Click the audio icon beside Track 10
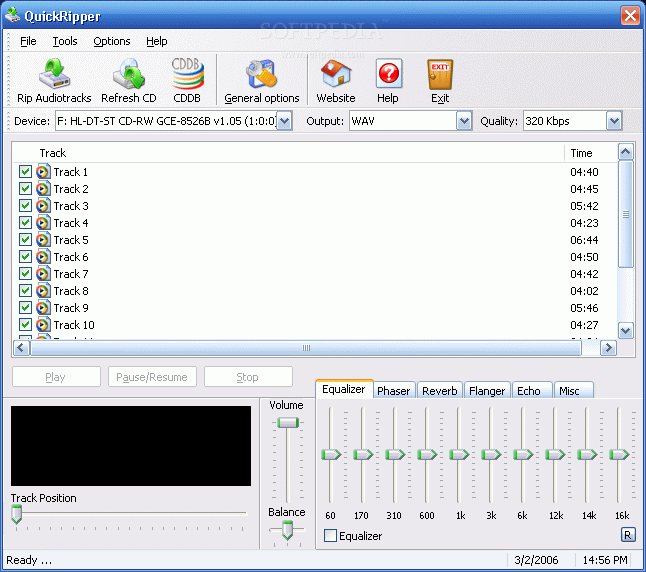 [x=43, y=325]
